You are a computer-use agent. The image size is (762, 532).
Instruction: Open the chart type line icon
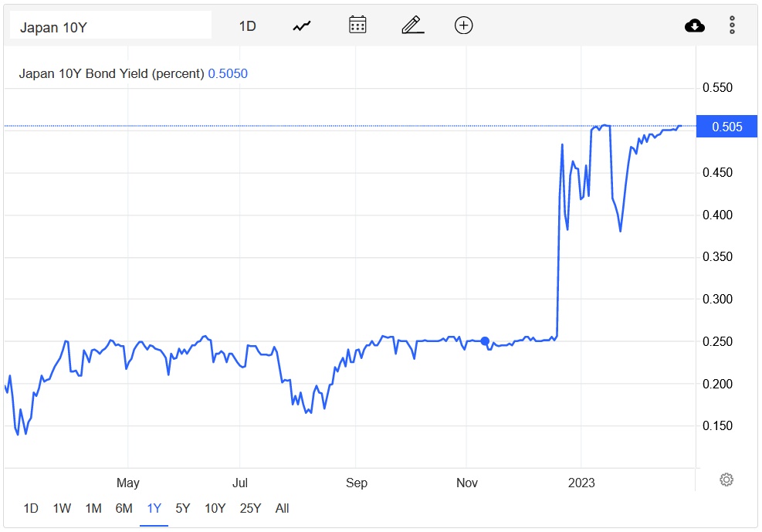[x=301, y=25]
